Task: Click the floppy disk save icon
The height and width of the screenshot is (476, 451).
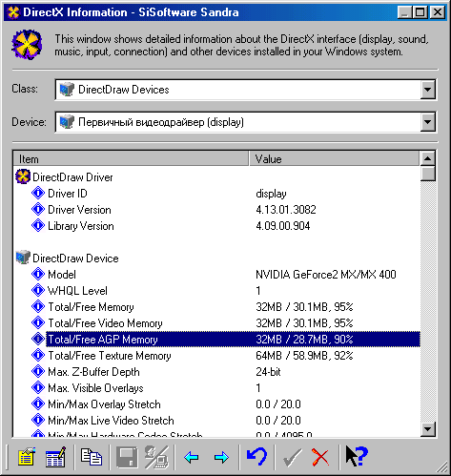Action: pyautogui.click(x=127, y=458)
